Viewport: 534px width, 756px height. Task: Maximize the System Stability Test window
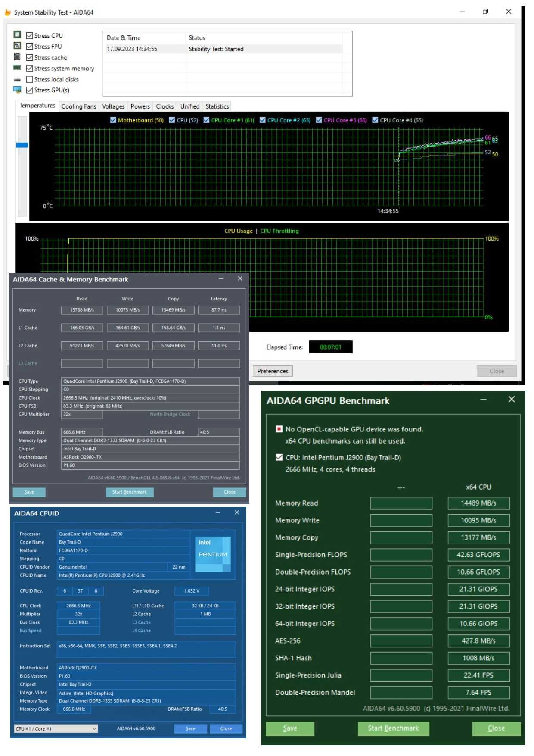click(x=485, y=12)
